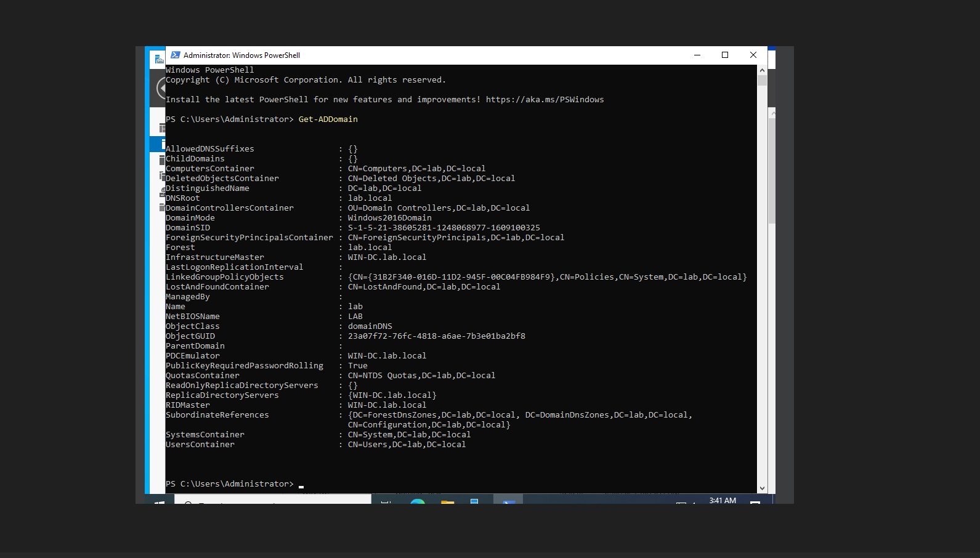Viewport: 980px width, 558px height.
Task: Click the PowerShell icon in the title bar
Action: coord(176,55)
